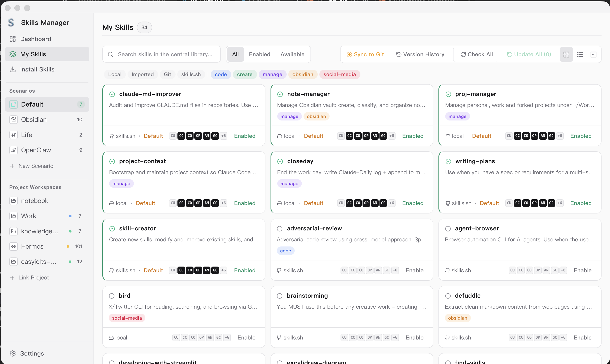
Task: Open Install Skills in sidebar
Action: (37, 69)
